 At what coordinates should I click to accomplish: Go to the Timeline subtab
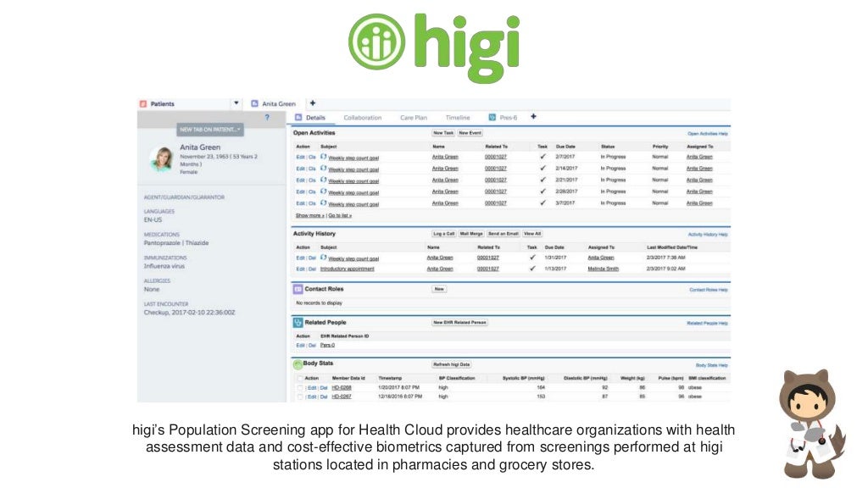pyautogui.click(x=458, y=118)
